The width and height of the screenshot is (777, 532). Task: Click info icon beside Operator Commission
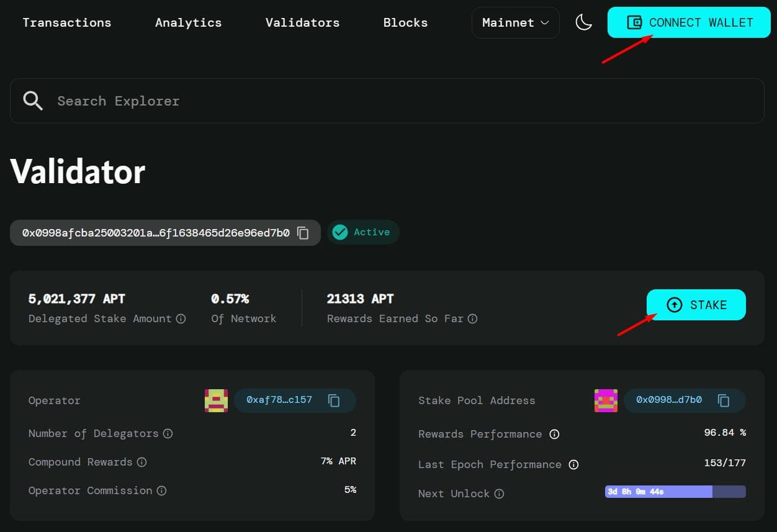coord(161,490)
